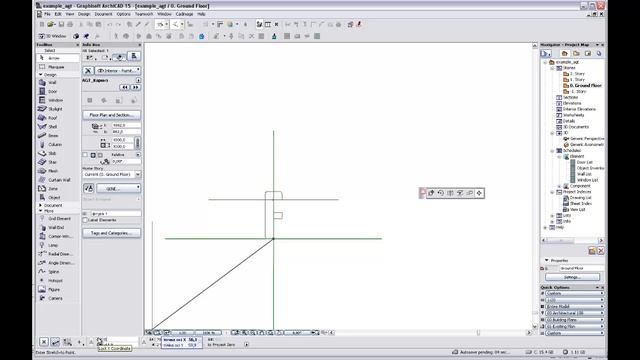Screen dimensions: 640x360
Task: Select the Stair tool
Action: [58, 162]
